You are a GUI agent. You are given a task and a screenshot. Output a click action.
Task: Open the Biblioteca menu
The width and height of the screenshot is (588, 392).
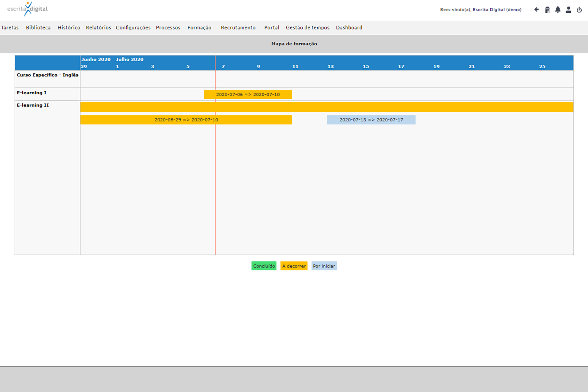tap(38, 28)
